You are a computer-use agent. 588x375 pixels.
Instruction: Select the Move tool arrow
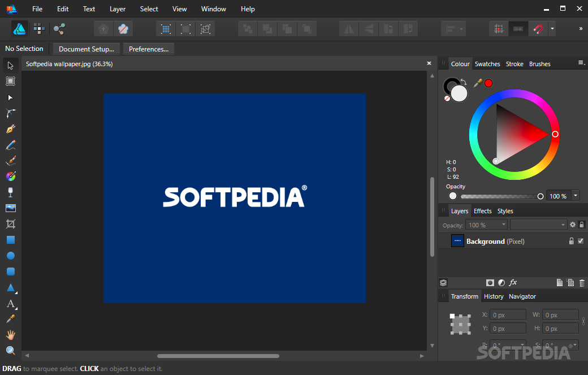coord(11,66)
